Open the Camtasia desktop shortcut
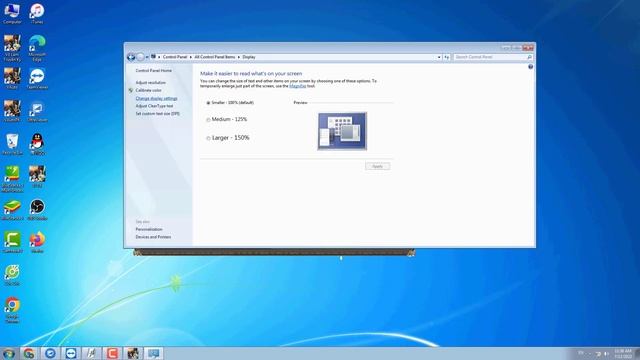The width and height of the screenshot is (640, 360). pyautogui.click(x=12, y=242)
